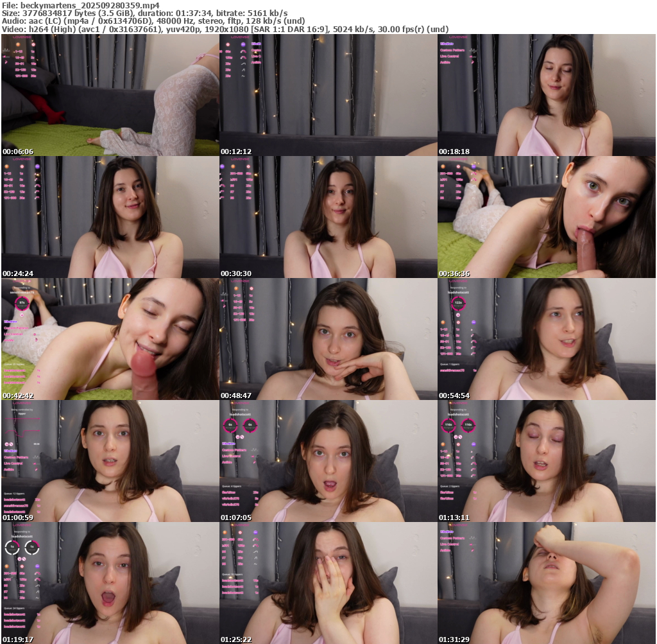Viewport: 657px width, 644px height.
Task: Open the thumbnail stamped 00:06:06
Action: click(110, 95)
